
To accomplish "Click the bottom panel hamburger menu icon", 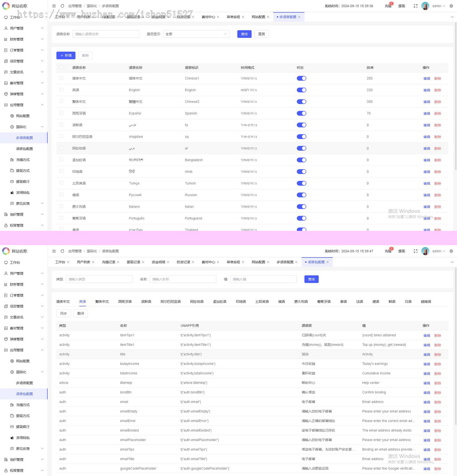I will click(54, 251).
